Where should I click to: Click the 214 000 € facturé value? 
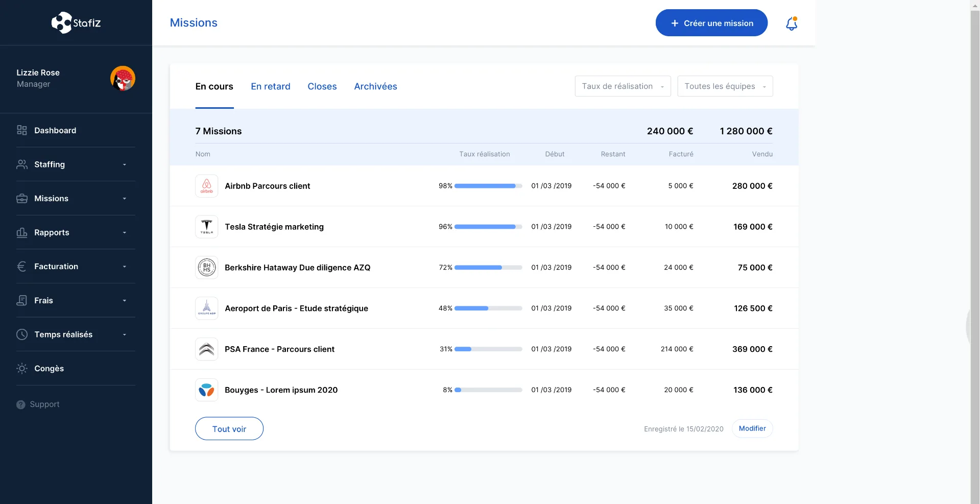pos(677,349)
